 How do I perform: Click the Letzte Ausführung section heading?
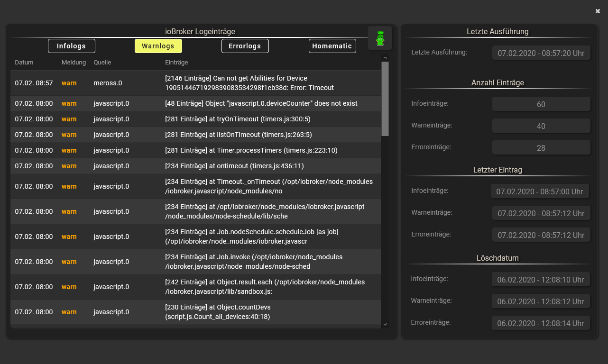coord(497,32)
